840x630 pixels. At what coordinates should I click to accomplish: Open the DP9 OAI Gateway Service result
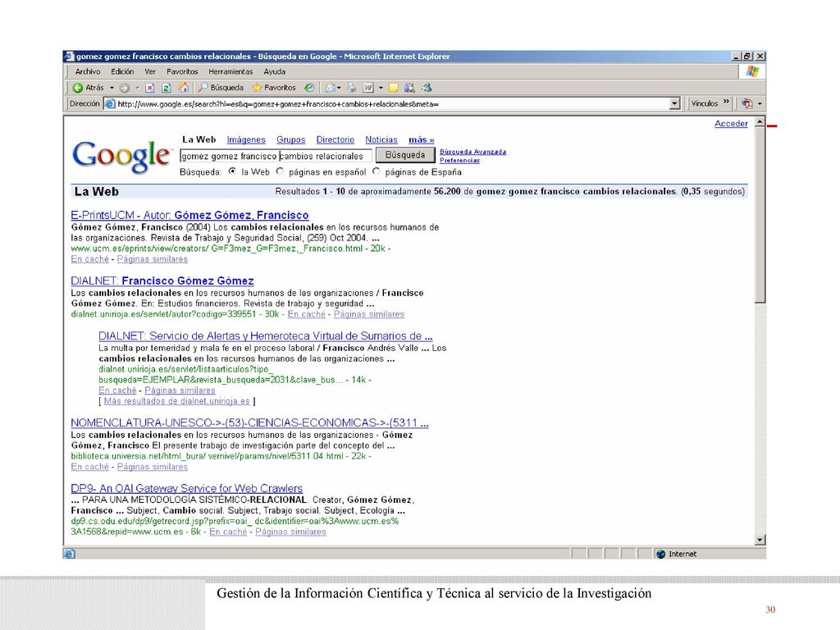pyautogui.click(x=186, y=489)
